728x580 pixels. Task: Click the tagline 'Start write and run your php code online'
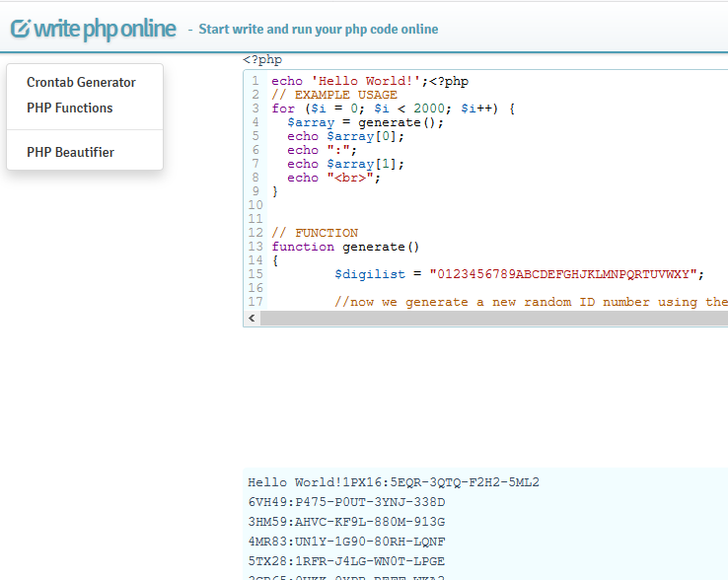point(319,30)
